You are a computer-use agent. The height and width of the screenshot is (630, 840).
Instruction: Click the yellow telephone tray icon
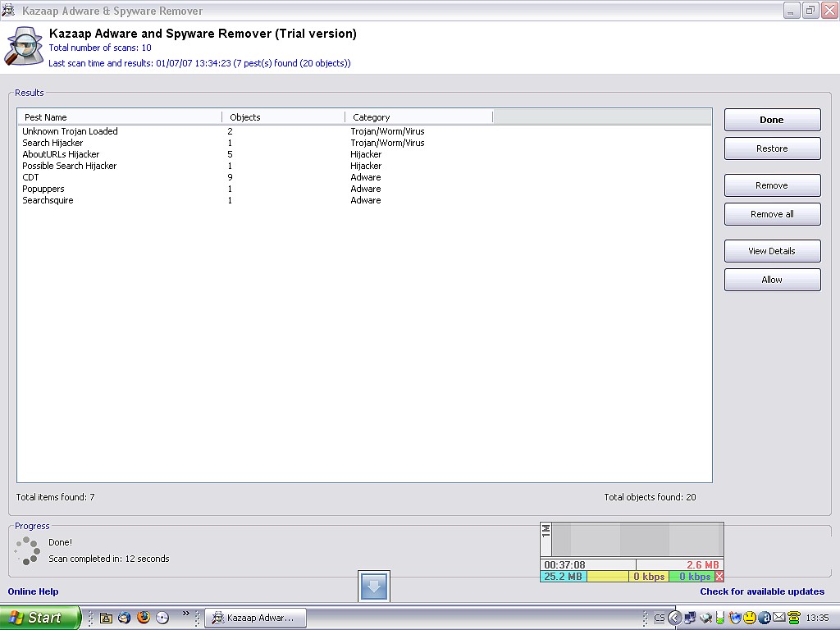793,618
